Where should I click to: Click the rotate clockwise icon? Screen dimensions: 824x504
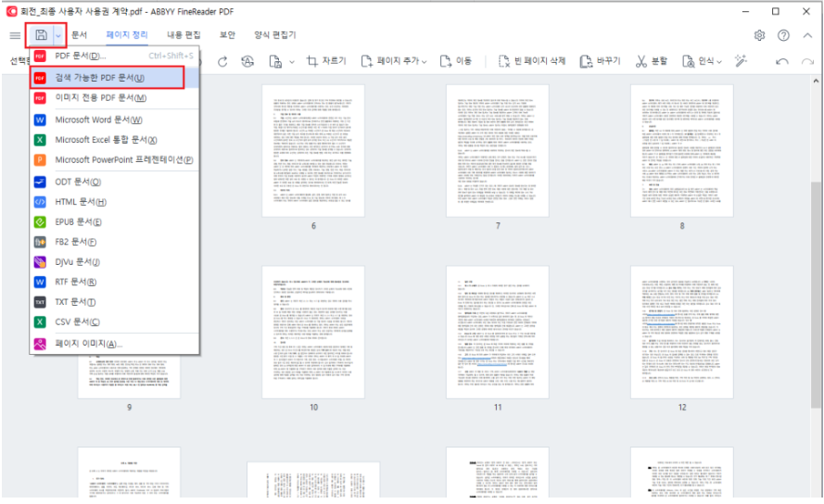click(222, 61)
